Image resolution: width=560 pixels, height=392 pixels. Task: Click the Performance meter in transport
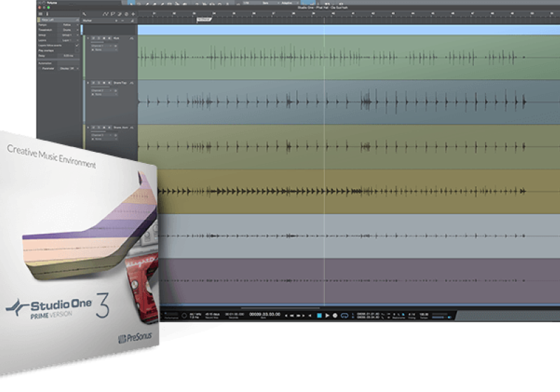171,315
